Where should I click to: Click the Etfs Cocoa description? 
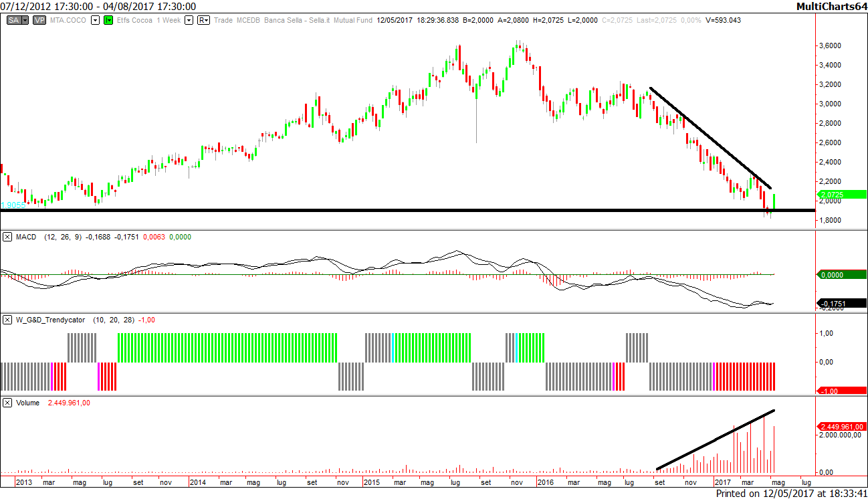[x=135, y=20]
